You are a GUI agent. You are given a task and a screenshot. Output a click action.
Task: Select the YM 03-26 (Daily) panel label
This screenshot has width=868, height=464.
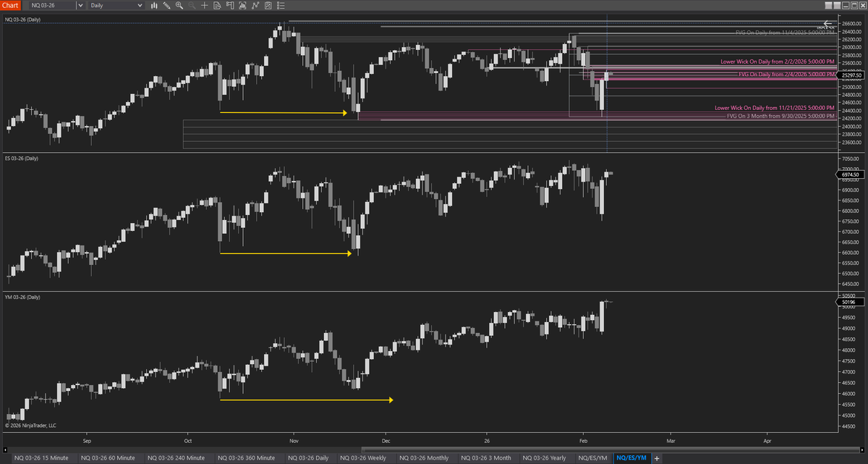[x=22, y=297]
